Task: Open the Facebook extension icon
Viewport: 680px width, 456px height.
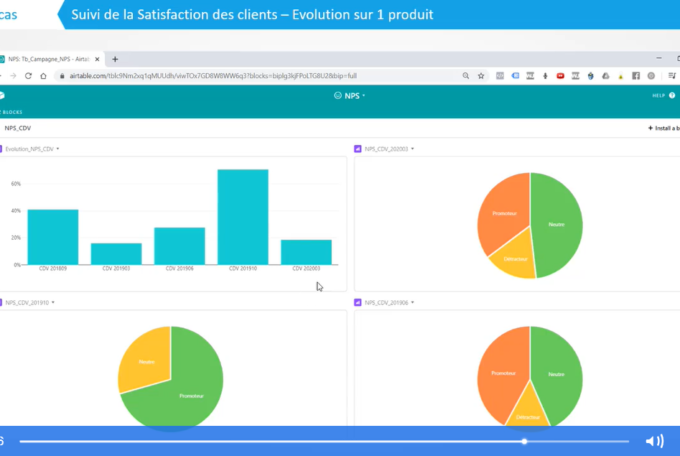Action: (636, 76)
